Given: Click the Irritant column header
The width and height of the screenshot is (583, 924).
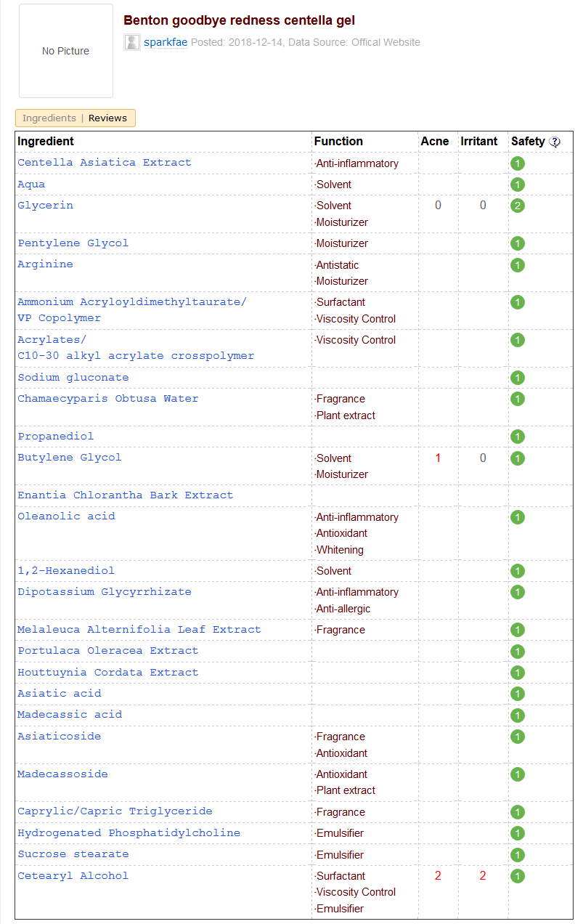Looking at the screenshot, I should point(479,142).
